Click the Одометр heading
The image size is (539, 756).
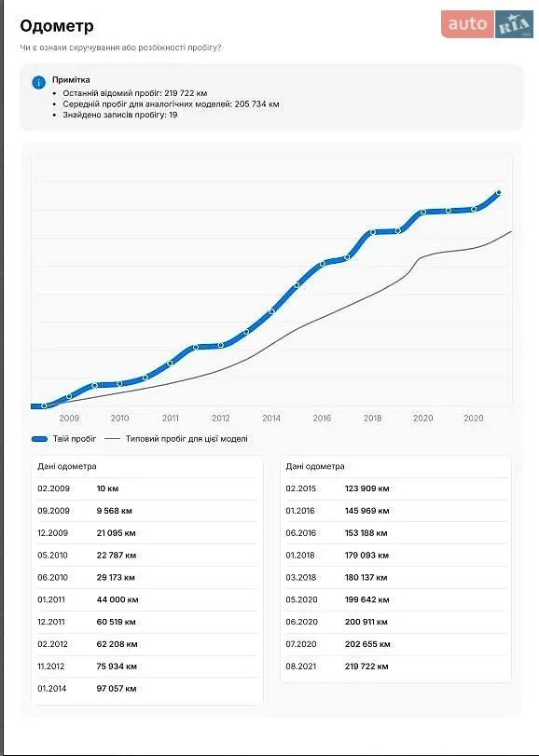tap(57, 26)
